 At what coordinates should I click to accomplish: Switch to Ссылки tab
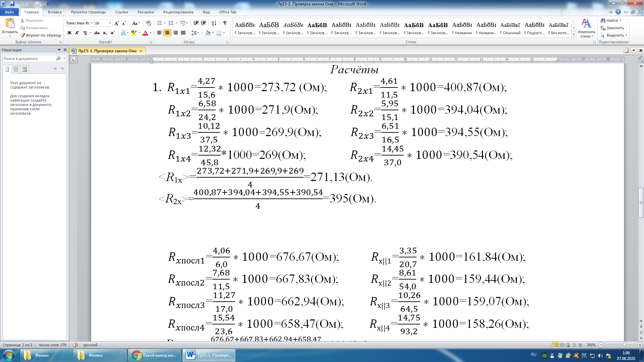tap(121, 12)
